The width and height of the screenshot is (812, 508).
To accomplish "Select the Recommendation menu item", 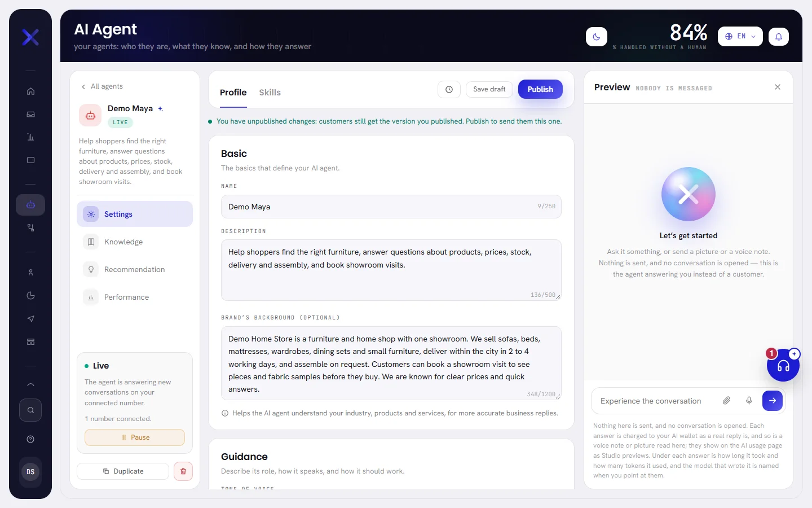I will click(135, 269).
